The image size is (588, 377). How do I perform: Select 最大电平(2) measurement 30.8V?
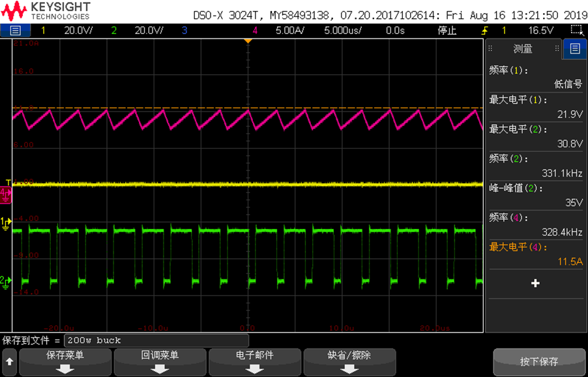(x=536, y=136)
